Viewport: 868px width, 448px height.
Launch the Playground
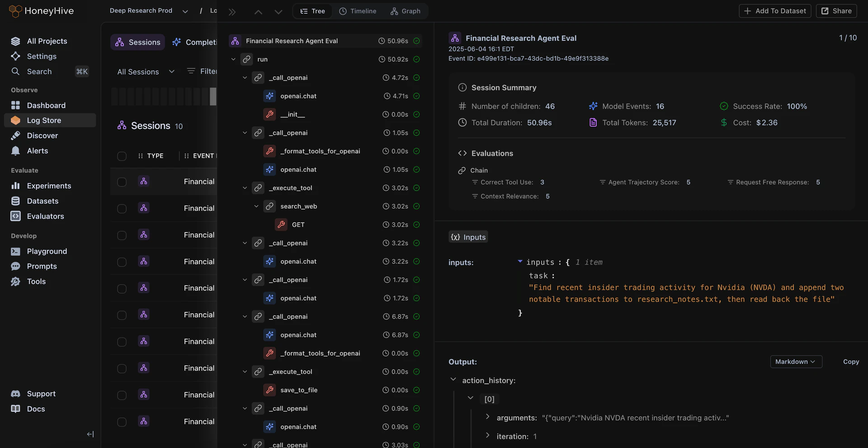[47, 251]
